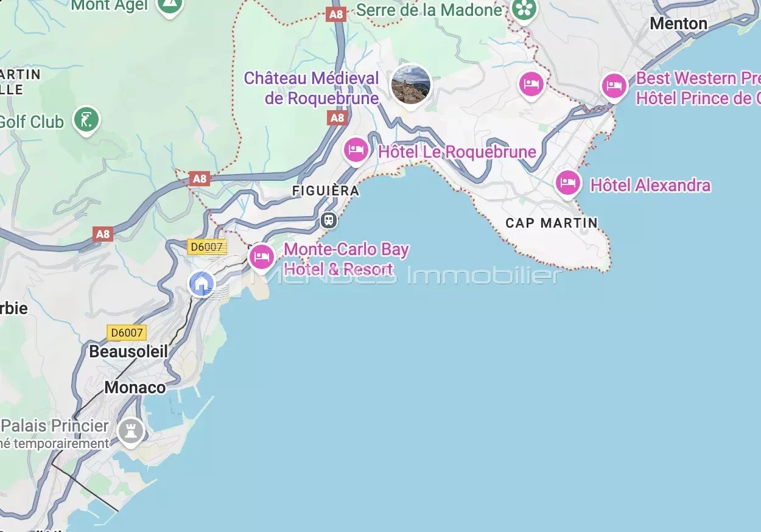This screenshot has height=532, width=761.
Task: Open the Monte-Carlo Bay Hotel & Resort label
Action: click(346, 259)
